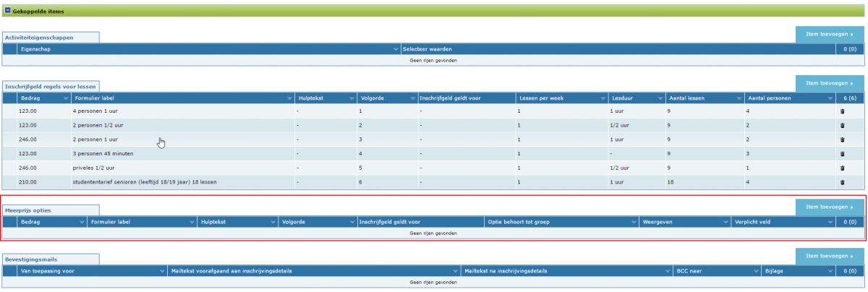The height and width of the screenshot is (292, 868).
Task: Delete the "2 personen 1 uur" row
Action: point(842,139)
